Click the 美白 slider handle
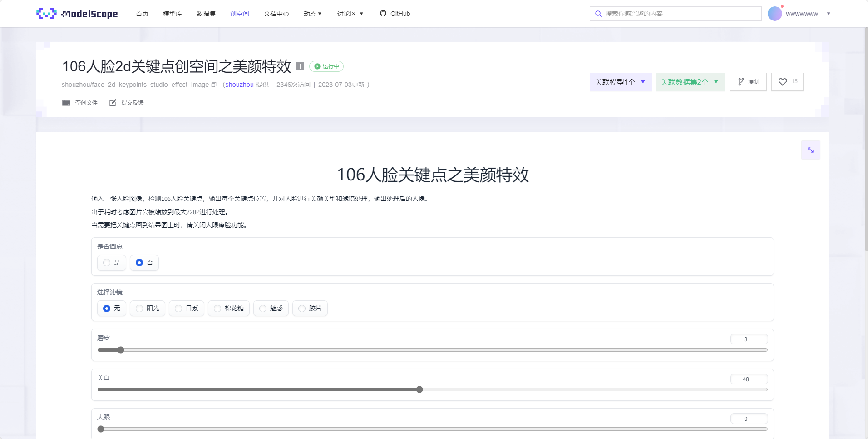 [419, 389]
